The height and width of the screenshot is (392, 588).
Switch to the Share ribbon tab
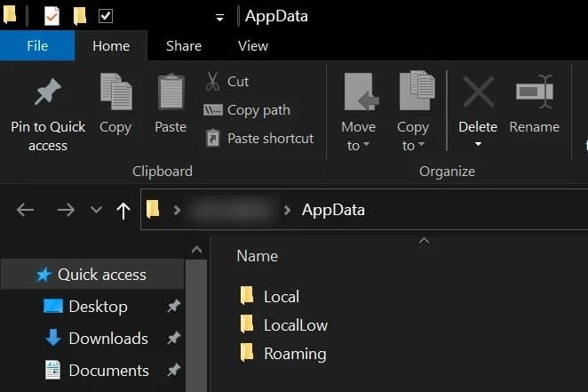pos(184,46)
